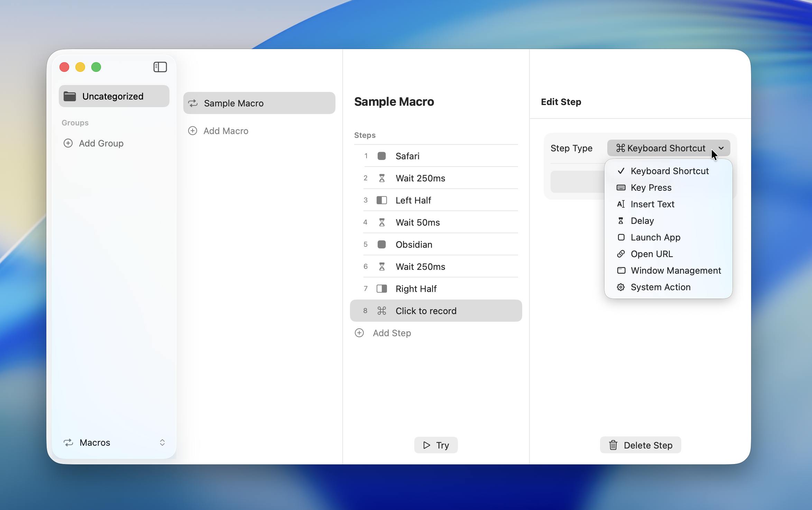Image resolution: width=812 pixels, height=510 pixels.
Task: Click the Right Half window icon in step 7
Action: click(x=381, y=289)
